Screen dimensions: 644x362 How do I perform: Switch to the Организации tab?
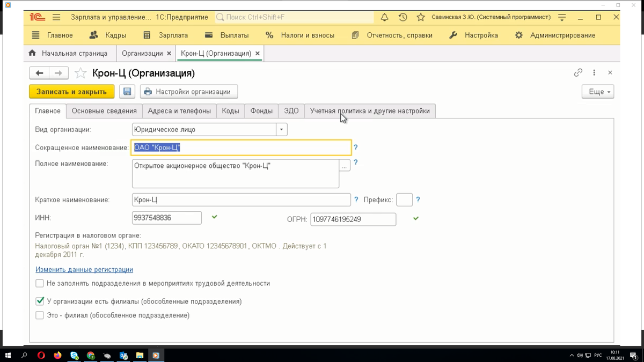coord(142,54)
